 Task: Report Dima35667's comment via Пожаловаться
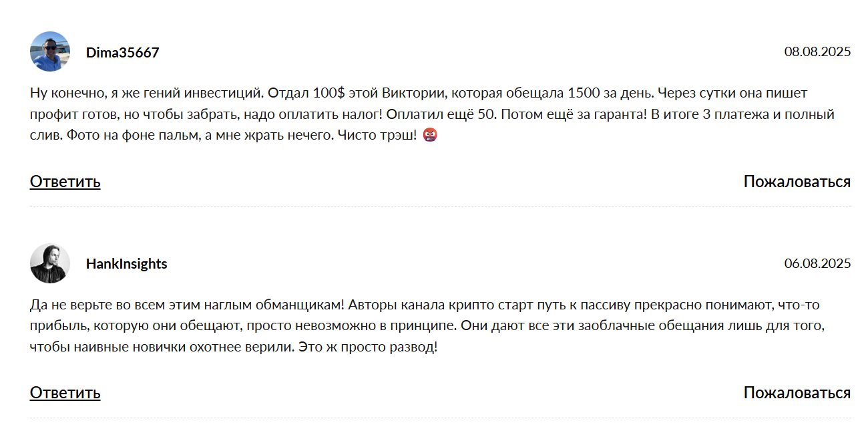coord(797,181)
